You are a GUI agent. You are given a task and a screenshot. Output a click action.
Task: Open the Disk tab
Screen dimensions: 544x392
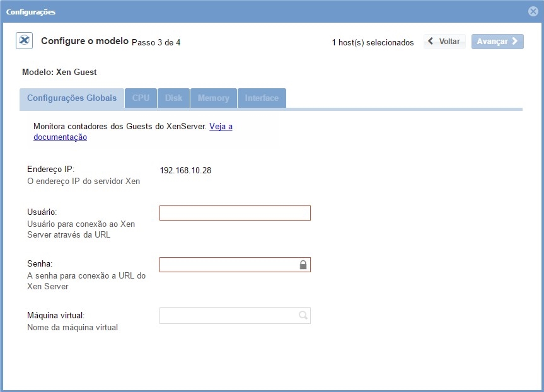(173, 98)
